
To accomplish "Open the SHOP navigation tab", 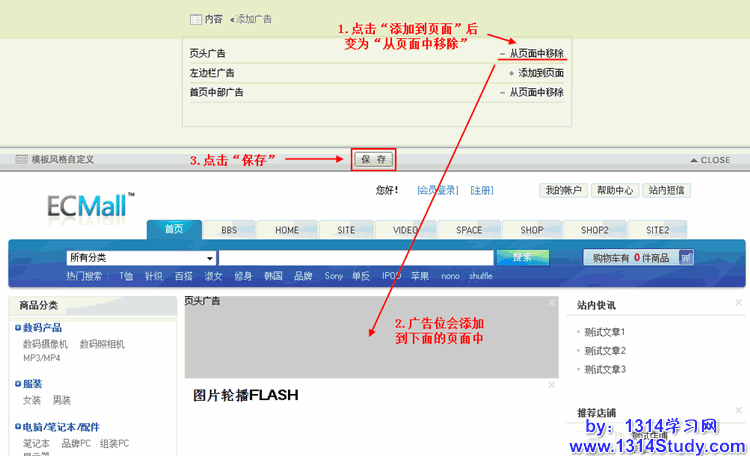I will pyautogui.click(x=532, y=230).
